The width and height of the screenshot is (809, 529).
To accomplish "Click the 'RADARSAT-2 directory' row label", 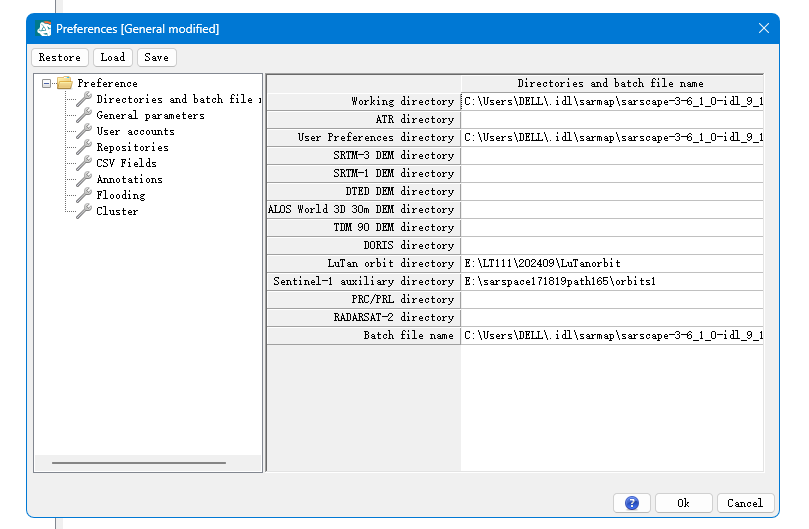I will (364, 318).
